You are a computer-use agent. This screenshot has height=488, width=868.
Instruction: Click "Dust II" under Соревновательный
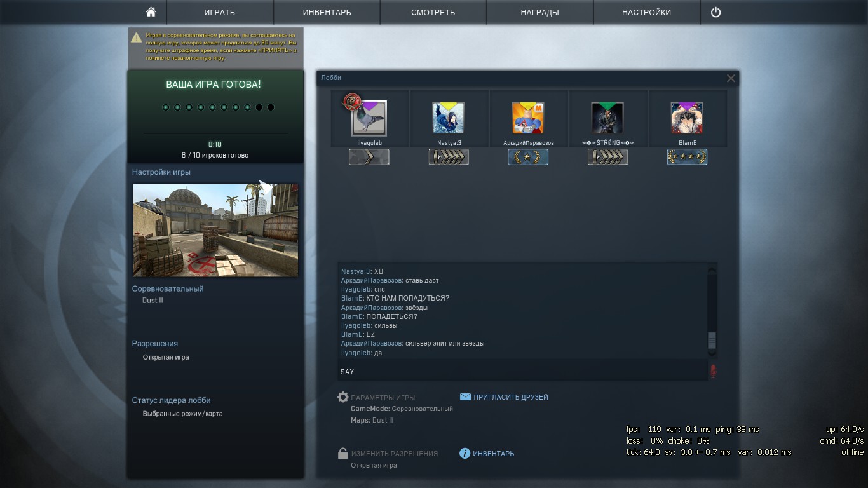tap(153, 300)
